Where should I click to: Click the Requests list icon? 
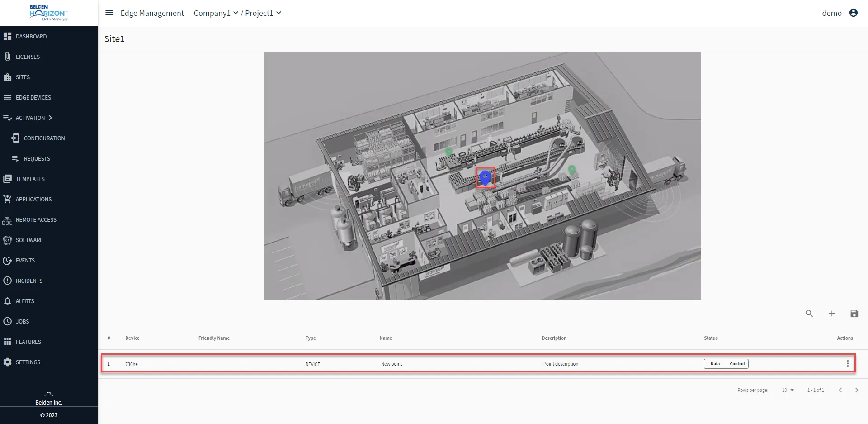tap(15, 158)
